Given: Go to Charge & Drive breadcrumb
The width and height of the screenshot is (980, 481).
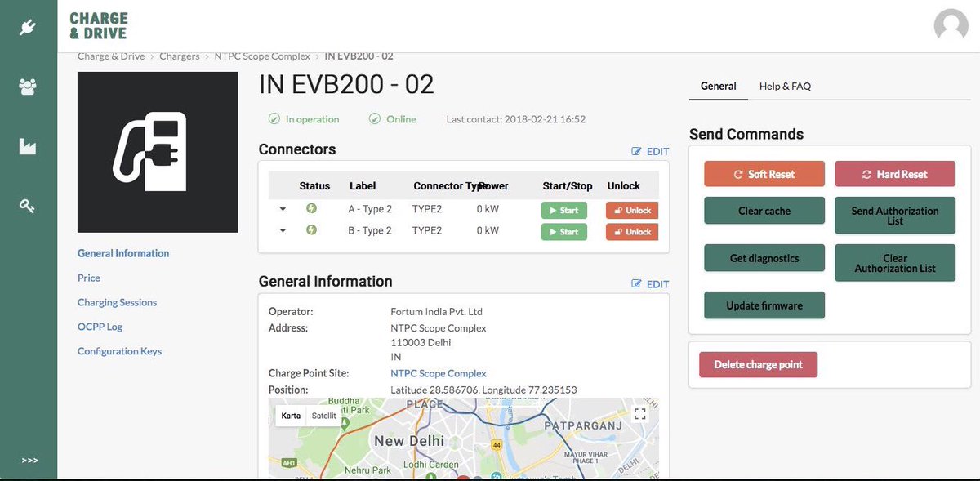Looking at the screenshot, I should (111, 56).
